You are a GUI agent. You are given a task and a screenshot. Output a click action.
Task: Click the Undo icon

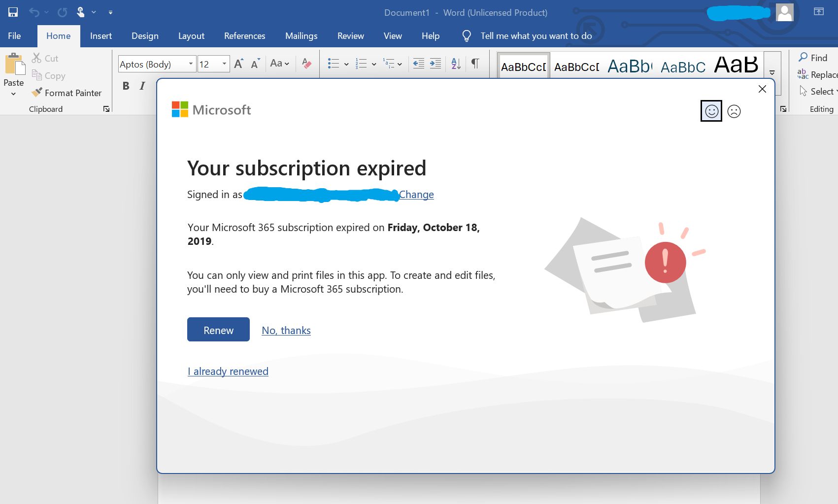(34, 12)
